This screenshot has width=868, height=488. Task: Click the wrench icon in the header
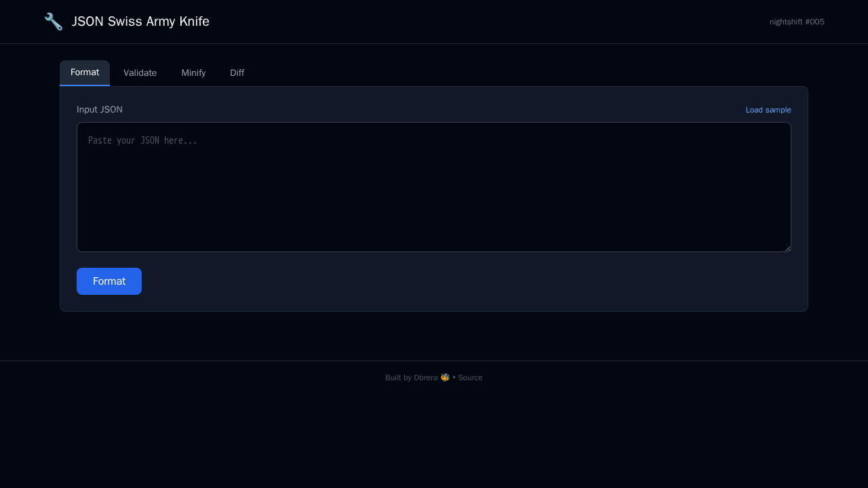coord(53,21)
